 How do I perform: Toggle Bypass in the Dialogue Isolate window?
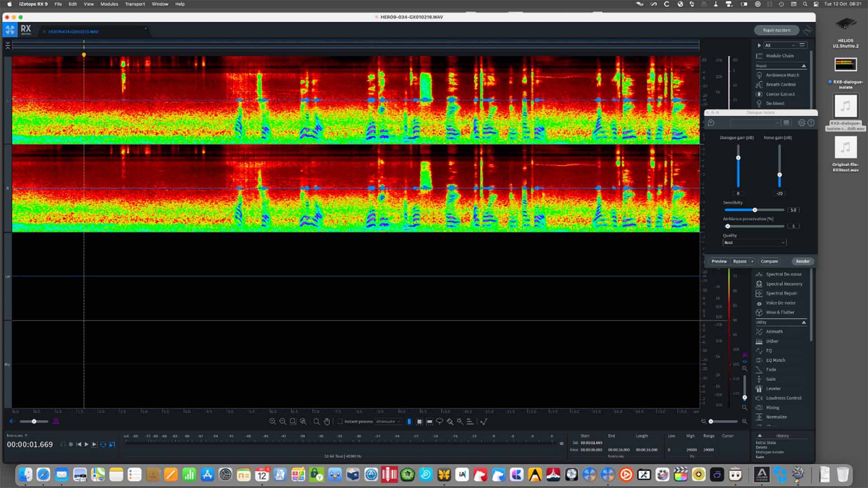[x=741, y=261]
